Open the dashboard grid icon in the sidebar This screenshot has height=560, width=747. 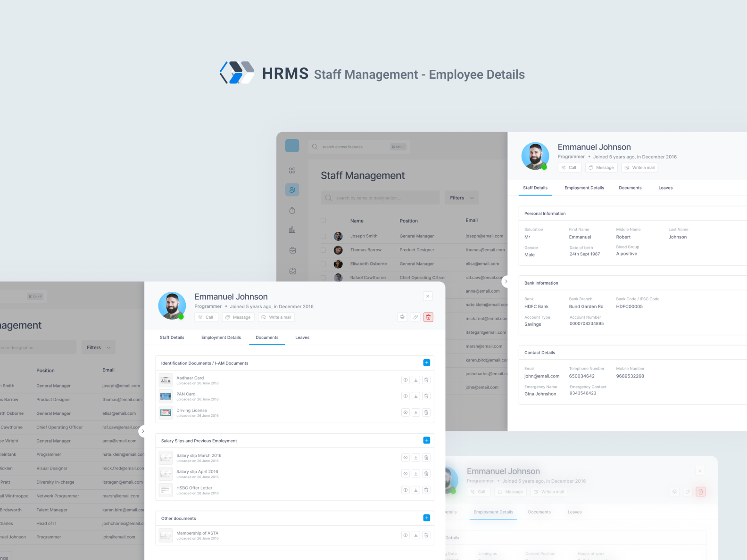(x=292, y=171)
